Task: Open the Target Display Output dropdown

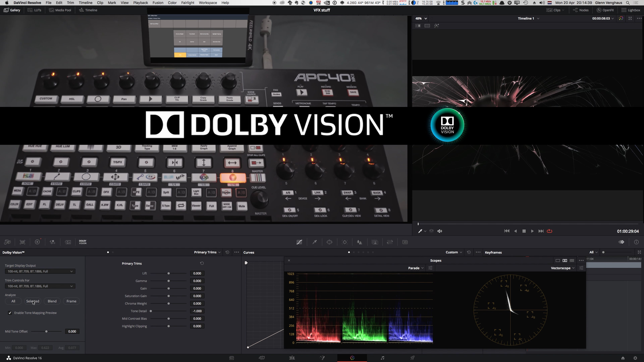Action: click(x=39, y=271)
